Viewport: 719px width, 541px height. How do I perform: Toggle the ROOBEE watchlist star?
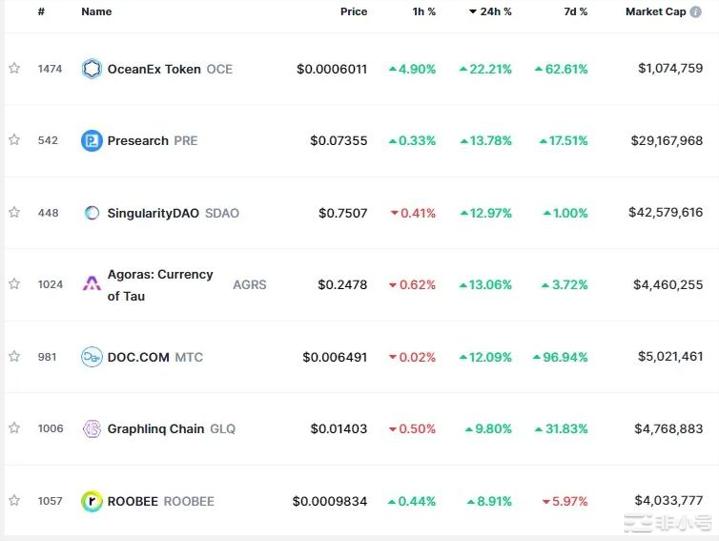(14, 501)
